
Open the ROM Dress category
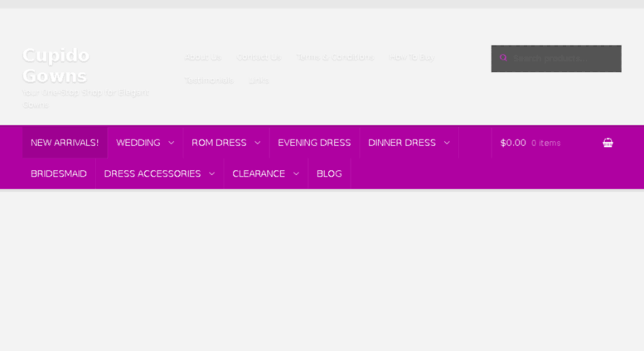point(219,143)
